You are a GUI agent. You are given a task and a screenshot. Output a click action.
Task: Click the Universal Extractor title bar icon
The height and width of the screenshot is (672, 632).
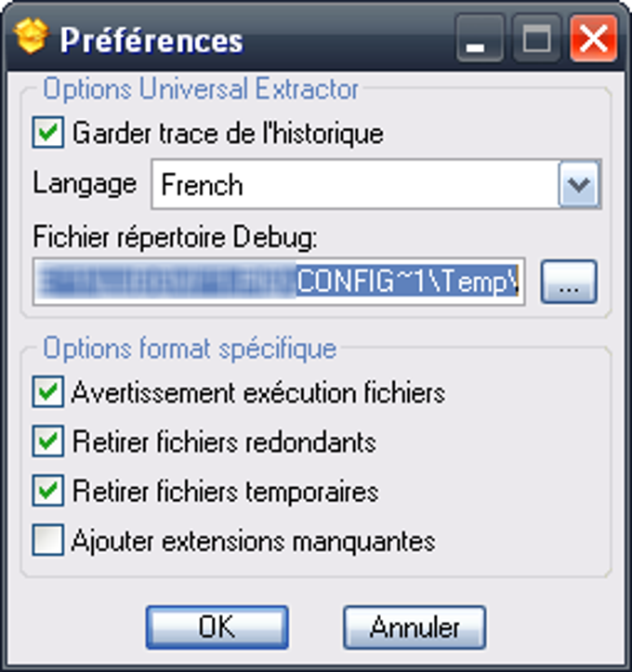[x=31, y=36]
